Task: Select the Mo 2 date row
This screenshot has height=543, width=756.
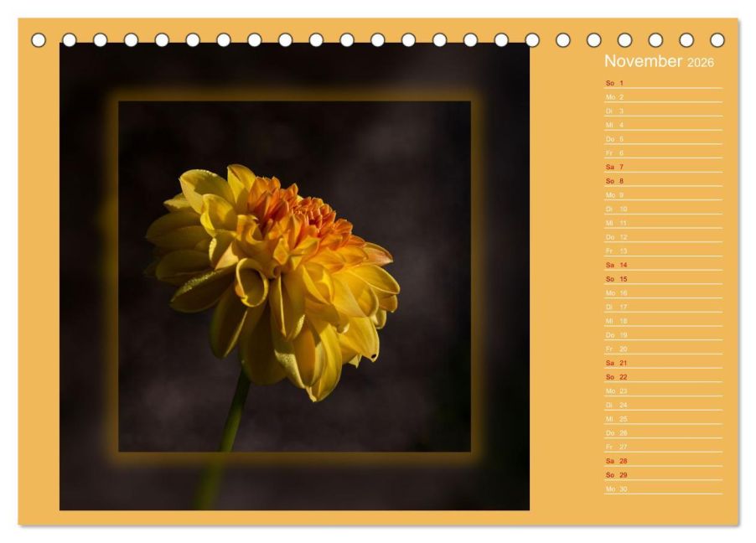Action: tap(662, 97)
